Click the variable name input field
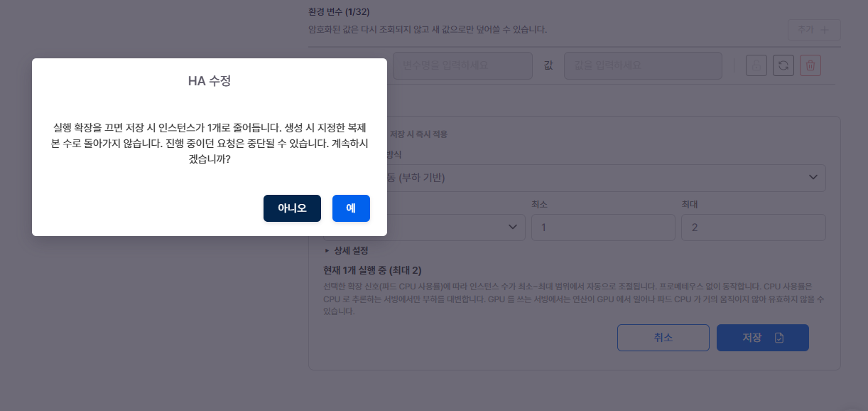 coord(462,65)
